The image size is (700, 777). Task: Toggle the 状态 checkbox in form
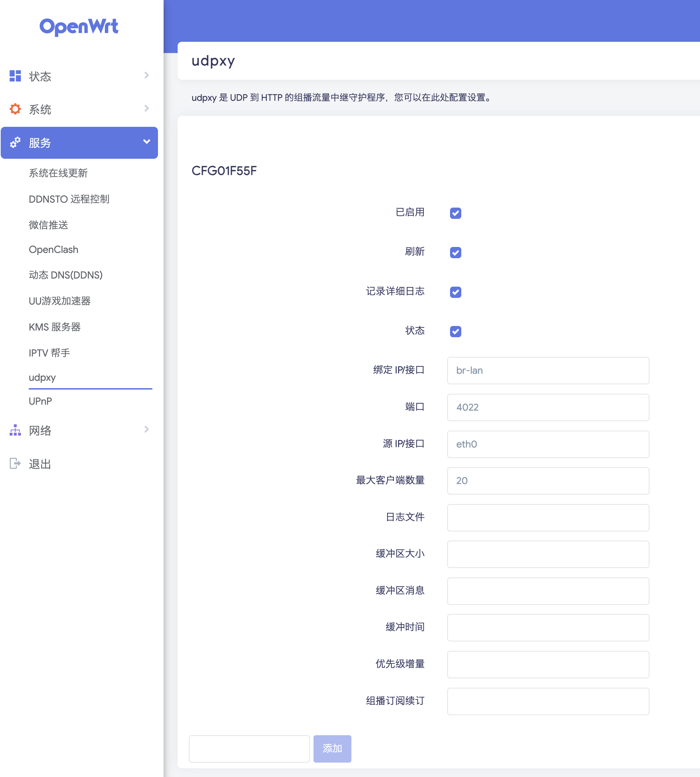pos(455,331)
